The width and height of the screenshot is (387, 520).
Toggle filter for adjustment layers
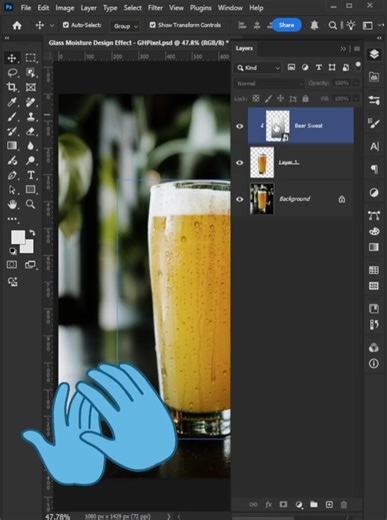point(305,67)
